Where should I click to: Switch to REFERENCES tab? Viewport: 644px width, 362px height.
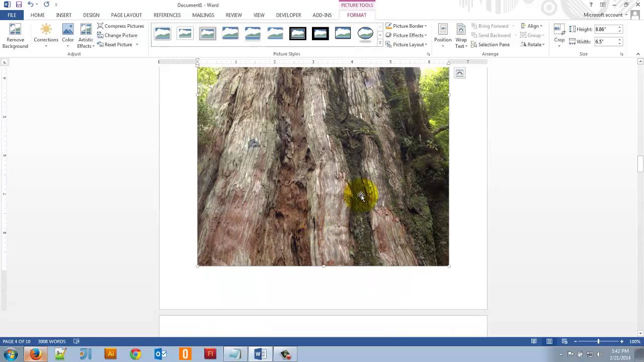pos(167,15)
